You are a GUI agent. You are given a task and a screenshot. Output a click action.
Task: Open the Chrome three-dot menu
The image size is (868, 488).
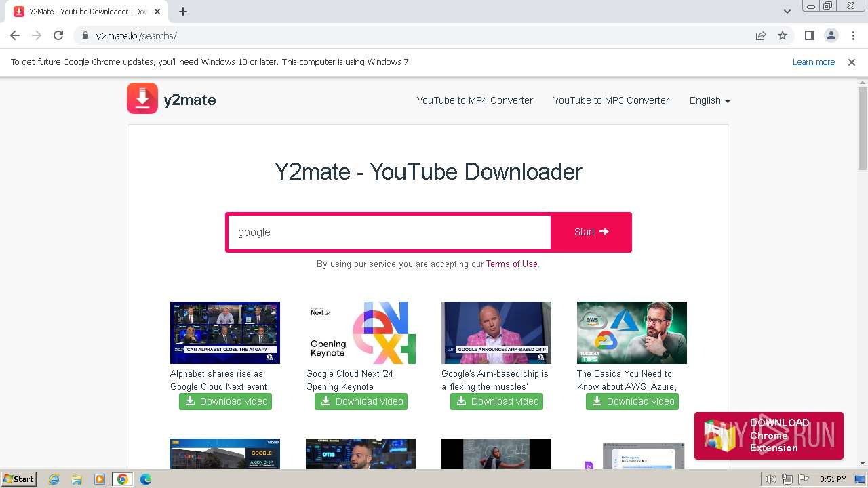[x=852, y=36]
